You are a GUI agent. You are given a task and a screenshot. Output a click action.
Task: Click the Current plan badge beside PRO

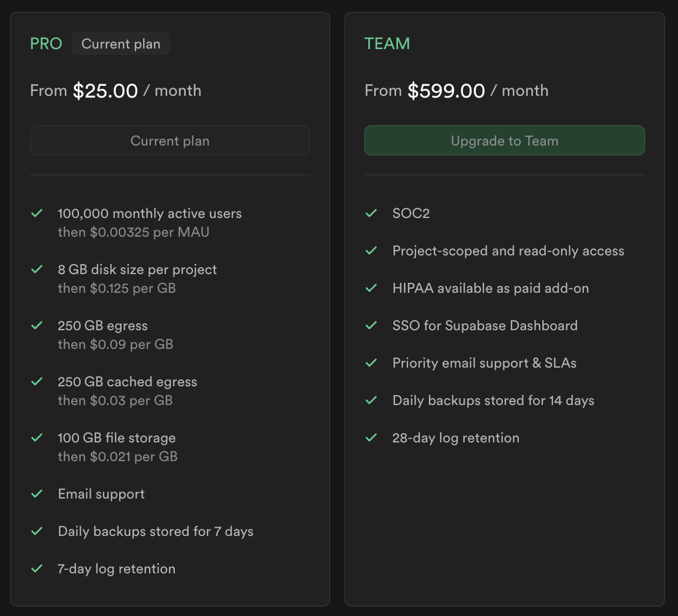pos(121,44)
